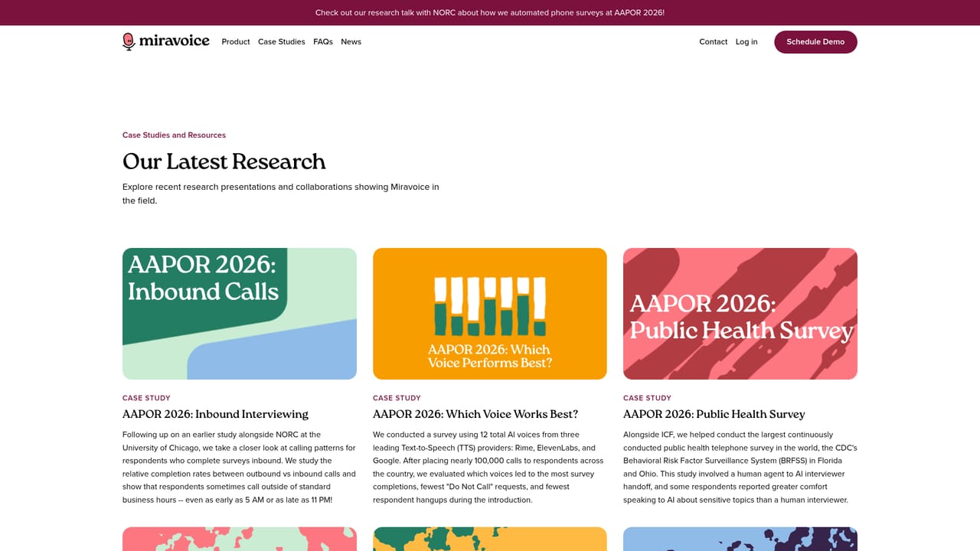The width and height of the screenshot is (980, 551).
Task: Open article AAPOR 2026: Which Voice Works Best?
Action: coord(475,414)
